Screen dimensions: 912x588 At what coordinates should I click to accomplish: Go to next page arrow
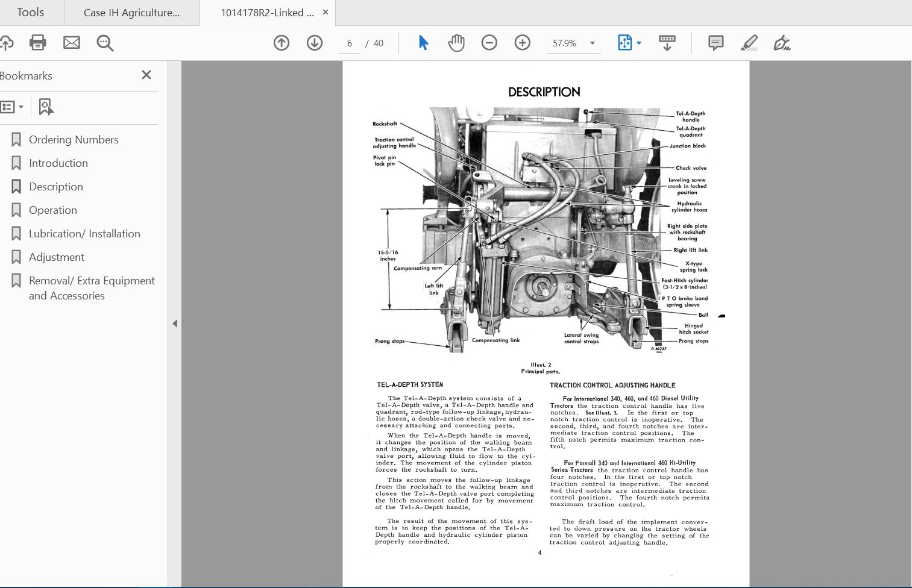tap(315, 43)
